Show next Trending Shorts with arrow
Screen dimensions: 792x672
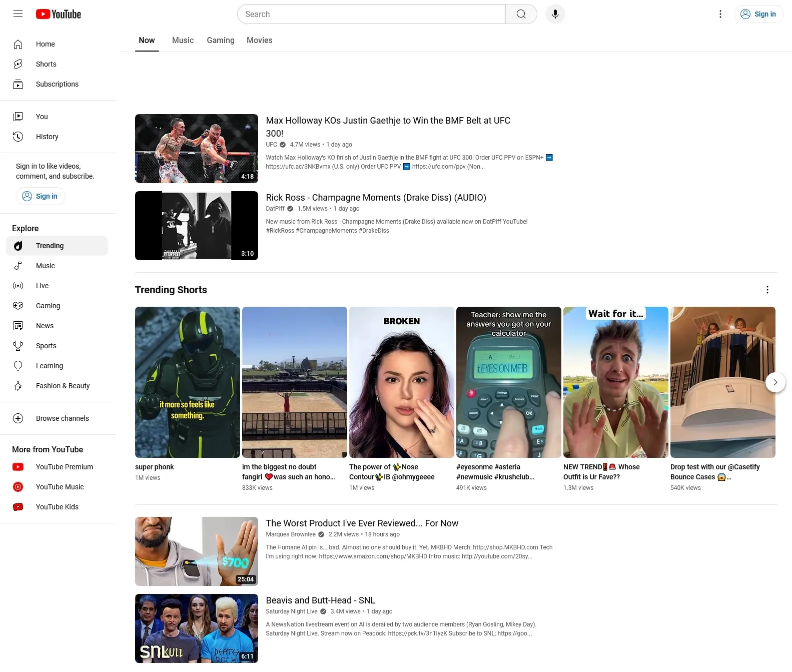point(775,382)
